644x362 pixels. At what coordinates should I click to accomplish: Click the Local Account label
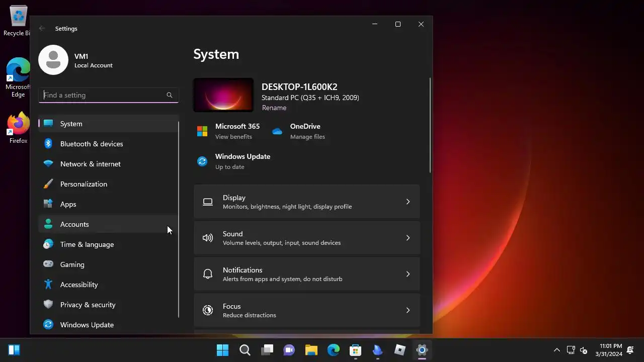coord(94,65)
